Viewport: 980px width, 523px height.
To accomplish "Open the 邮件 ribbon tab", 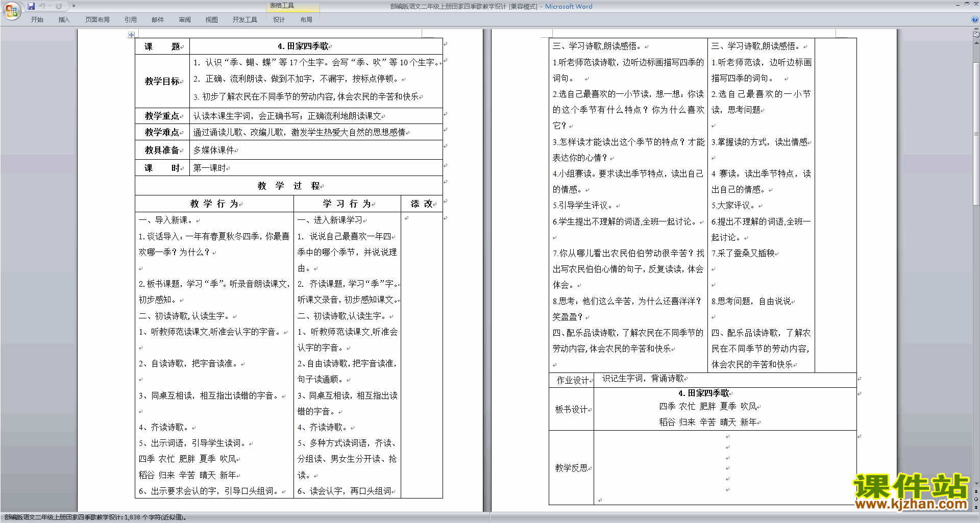I will pos(158,19).
